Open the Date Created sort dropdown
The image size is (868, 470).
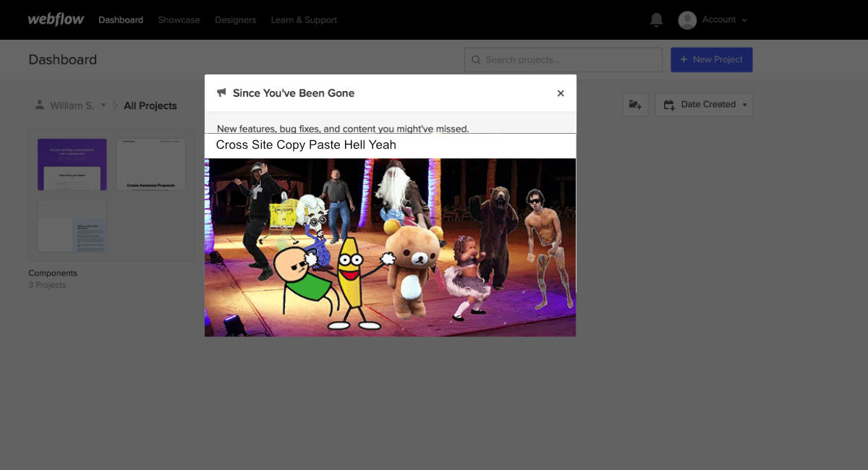pyautogui.click(x=704, y=105)
